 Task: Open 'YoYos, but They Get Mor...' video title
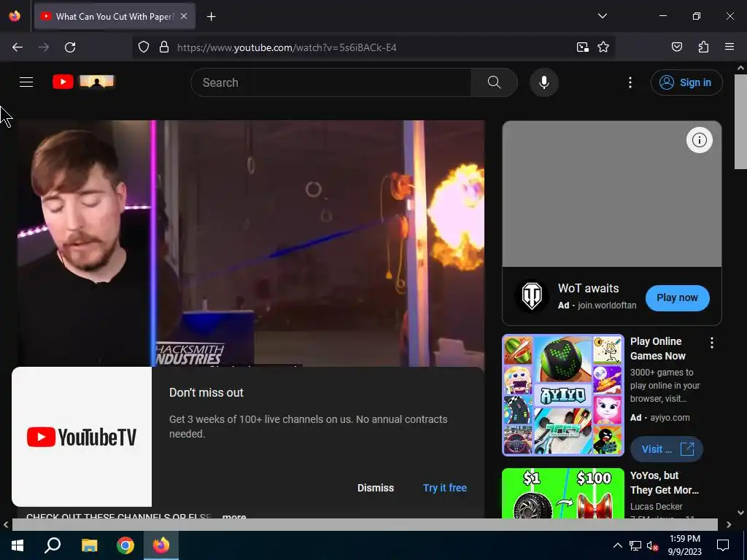[x=664, y=483]
